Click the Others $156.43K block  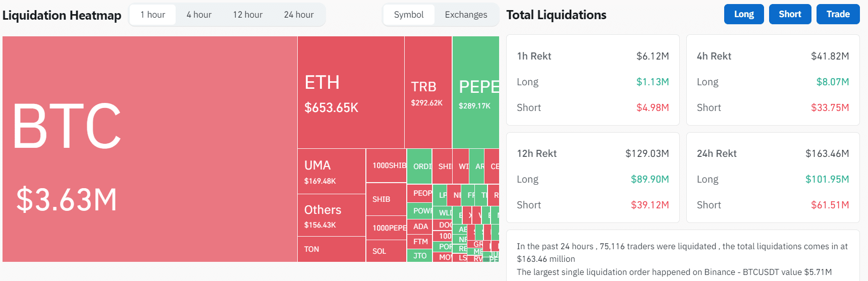coord(331,215)
